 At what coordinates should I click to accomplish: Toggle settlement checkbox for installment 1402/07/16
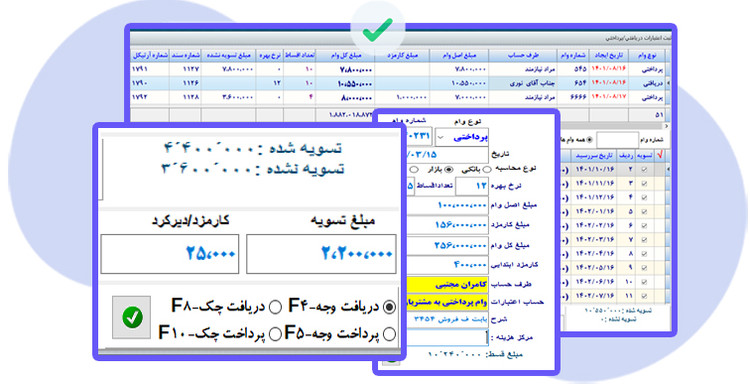[644, 296]
